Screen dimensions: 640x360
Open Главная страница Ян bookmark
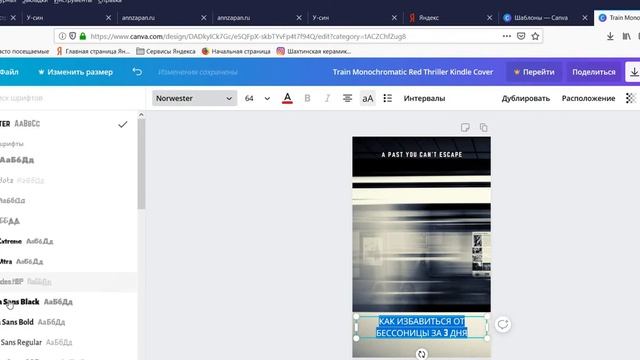[93, 51]
